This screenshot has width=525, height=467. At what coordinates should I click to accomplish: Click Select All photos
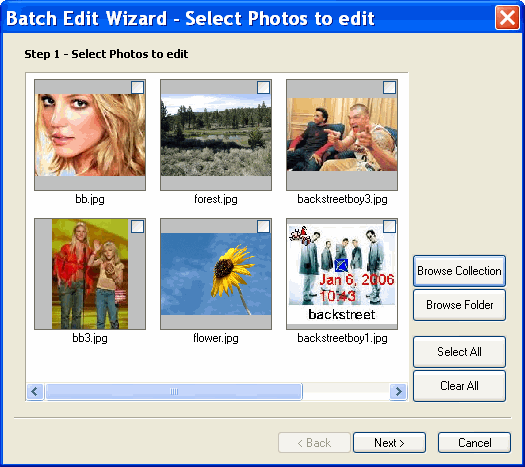tap(459, 352)
